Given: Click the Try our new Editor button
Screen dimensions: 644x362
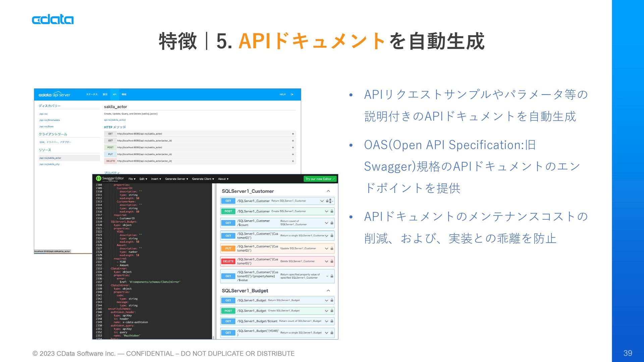Looking at the screenshot, I should [x=320, y=179].
